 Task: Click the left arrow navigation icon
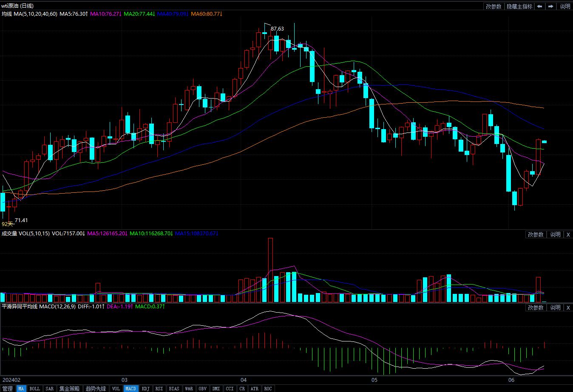pyautogui.click(x=539, y=6)
